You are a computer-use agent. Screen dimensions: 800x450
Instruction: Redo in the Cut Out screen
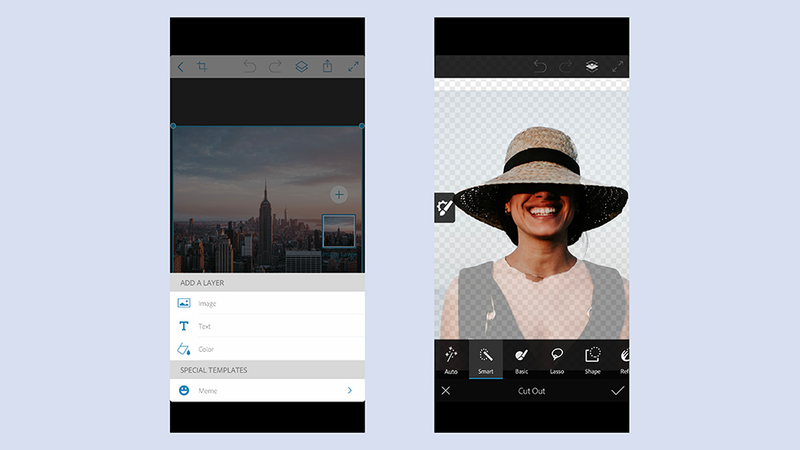(566, 66)
